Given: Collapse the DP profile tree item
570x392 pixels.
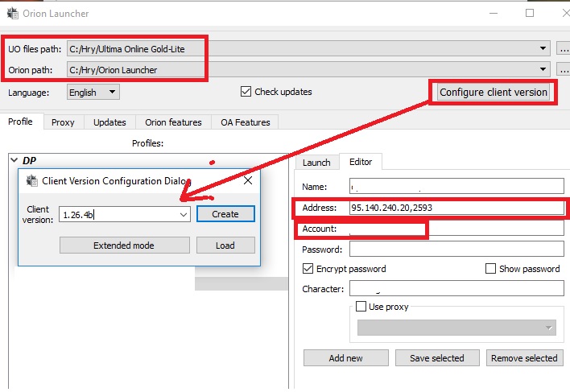Looking at the screenshot, I should [13, 160].
